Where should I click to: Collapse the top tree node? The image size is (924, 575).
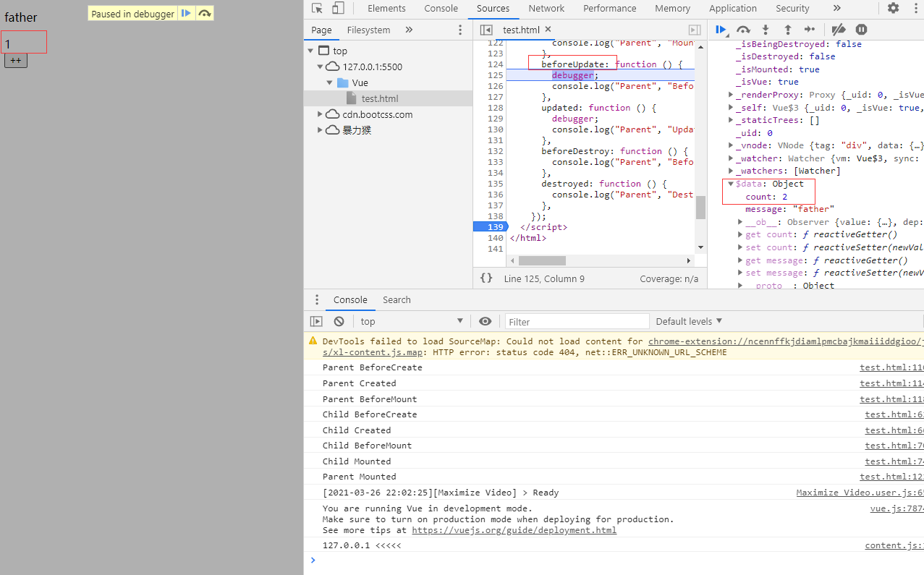click(311, 51)
